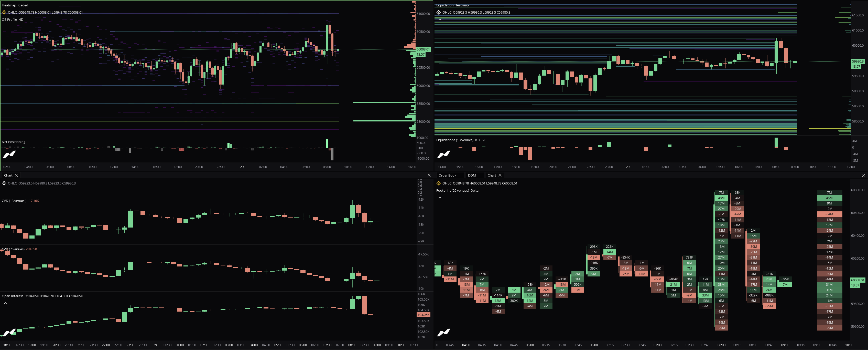
Task: Click the 60008.01 price tag on Heatmap axis
Action: [423, 49]
